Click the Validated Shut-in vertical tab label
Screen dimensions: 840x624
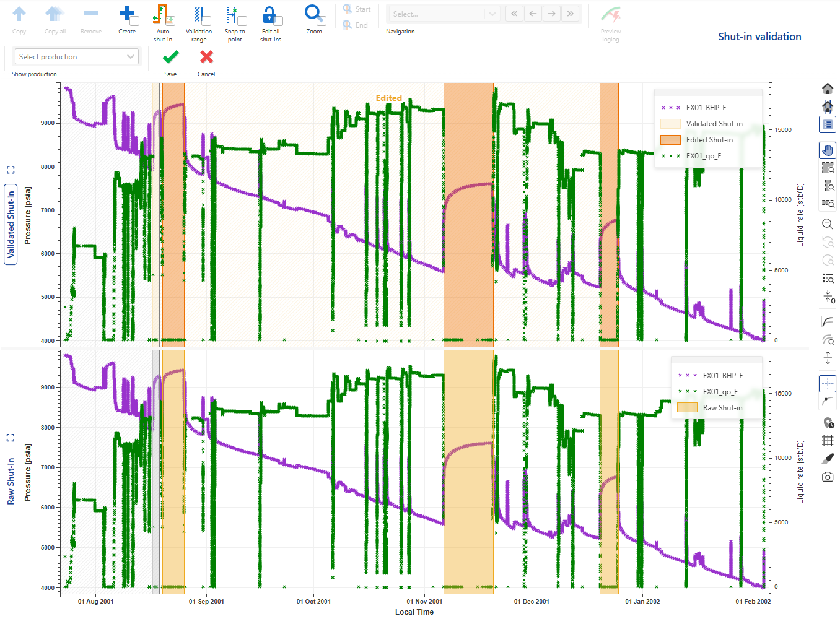(x=11, y=224)
